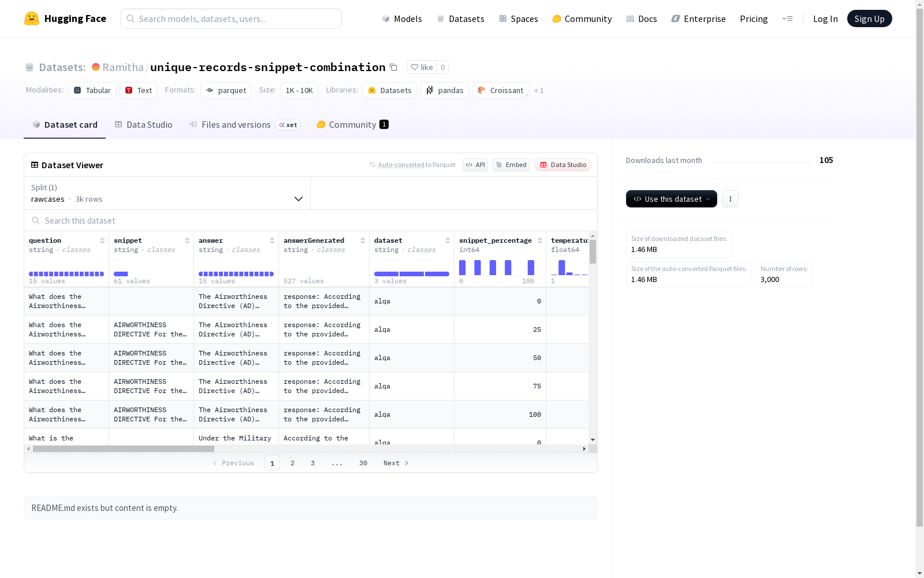Image resolution: width=924 pixels, height=578 pixels.
Task: Go to page 2 of the table
Action: (293, 463)
